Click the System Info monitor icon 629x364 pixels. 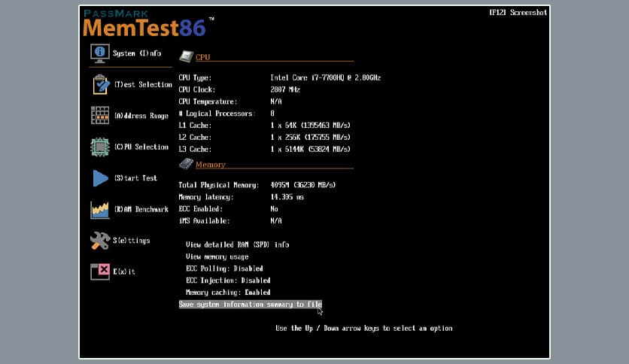click(100, 53)
